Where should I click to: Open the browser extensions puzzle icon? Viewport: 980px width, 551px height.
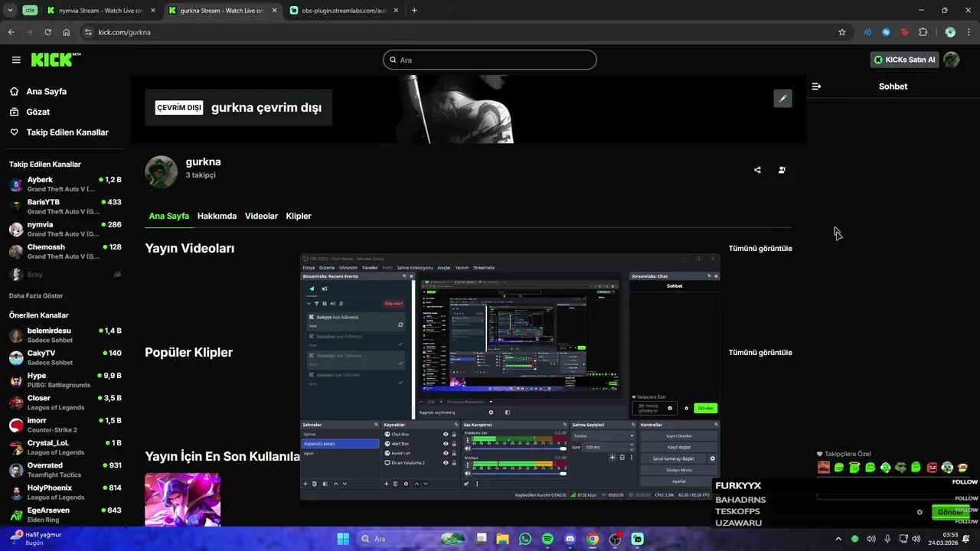(x=923, y=32)
